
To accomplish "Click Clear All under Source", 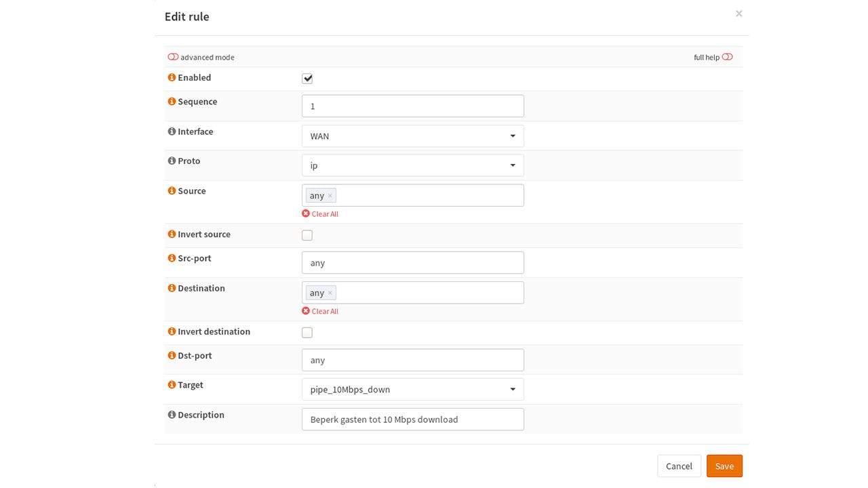I will point(320,214).
